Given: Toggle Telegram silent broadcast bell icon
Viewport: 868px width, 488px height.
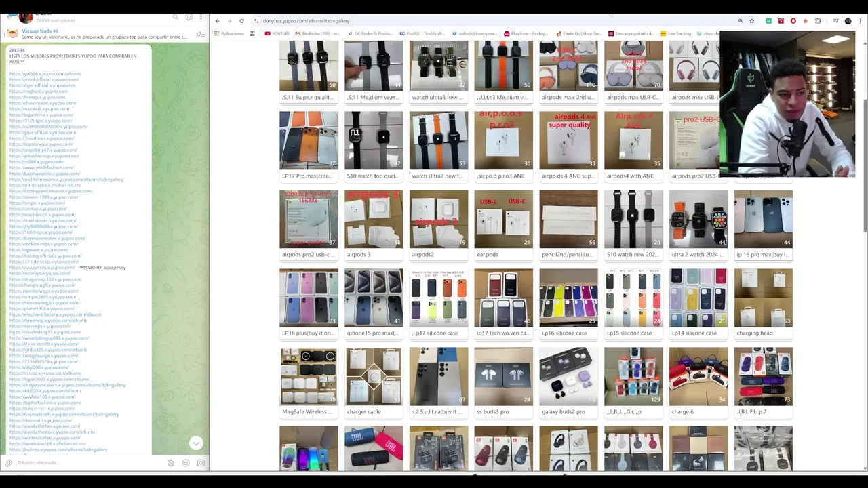Looking at the screenshot, I should [x=171, y=463].
